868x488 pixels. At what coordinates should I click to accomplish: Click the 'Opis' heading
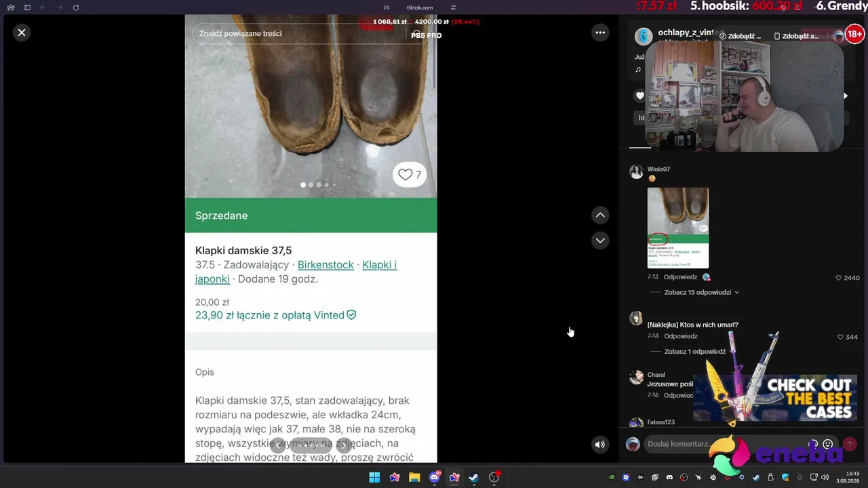(204, 372)
